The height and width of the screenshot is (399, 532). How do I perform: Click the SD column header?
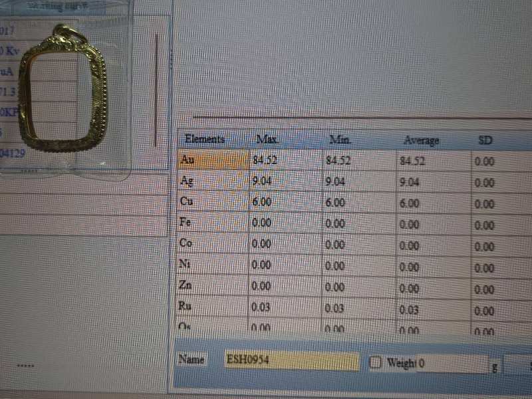(485, 141)
